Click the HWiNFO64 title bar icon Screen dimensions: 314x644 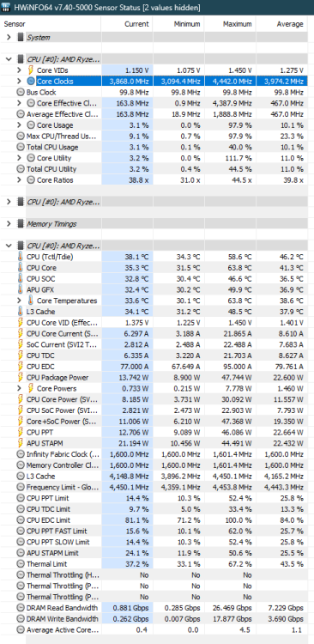tap(6, 7)
